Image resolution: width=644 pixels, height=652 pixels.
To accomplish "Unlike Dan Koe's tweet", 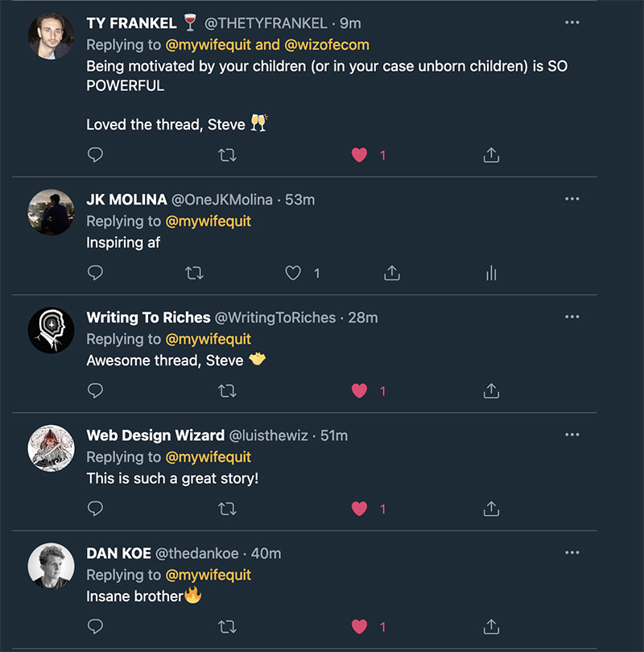I will point(358,625).
